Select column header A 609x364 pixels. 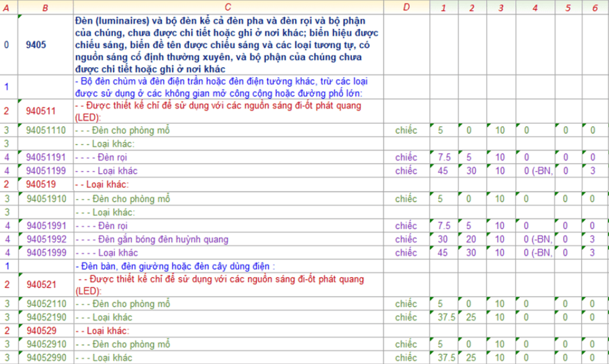point(6,7)
